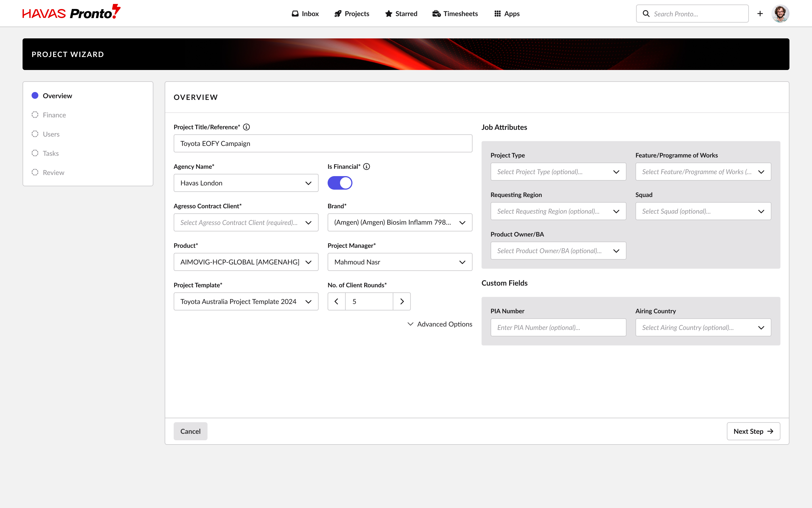Open the Project Type dropdown
This screenshot has height=508, width=812.
558,172
